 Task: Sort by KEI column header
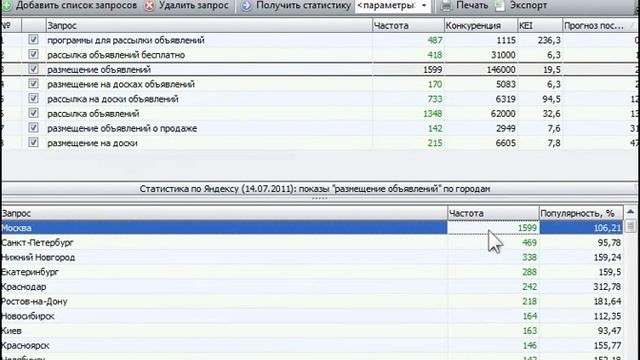pos(540,25)
